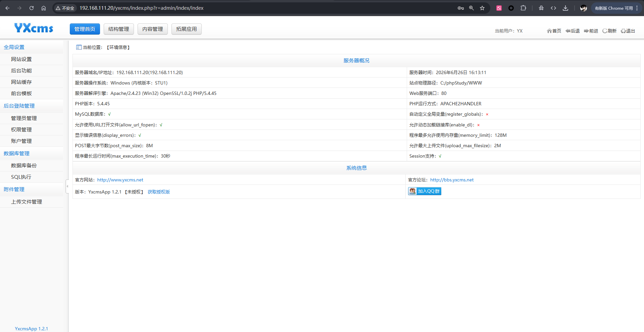Open 后台功能 in the sidebar
644x332 pixels.
pos(21,71)
